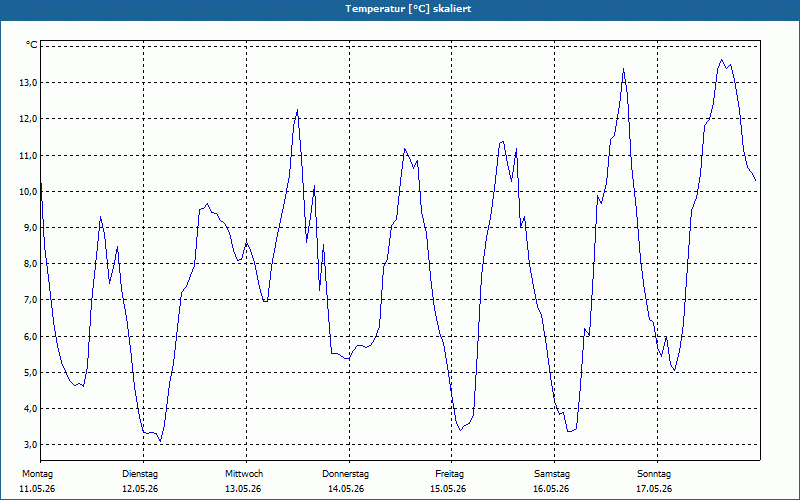The width and height of the screenshot is (800, 500).
Task: Click the chart title 'Temperatur [°C] skaliert'
Action: pyautogui.click(x=408, y=9)
